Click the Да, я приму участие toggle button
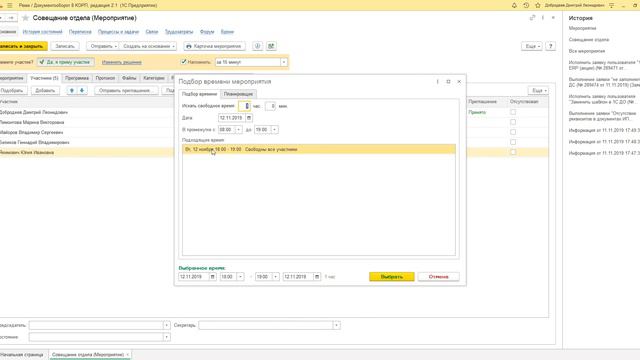The height and width of the screenshot is (360, 640). point(65,62)
